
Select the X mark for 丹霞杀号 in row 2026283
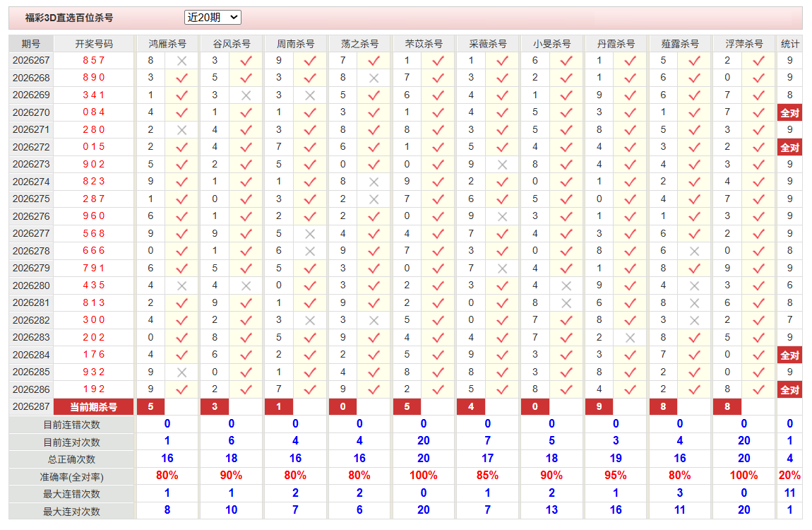(631, 338)
